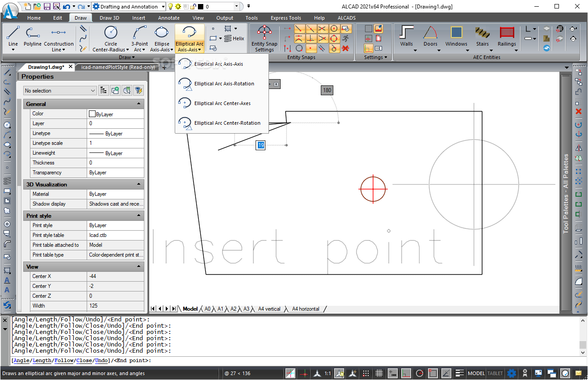Collapse the General properties section
The height and width of the screenshot is (380, 588).
pos(139,104)
